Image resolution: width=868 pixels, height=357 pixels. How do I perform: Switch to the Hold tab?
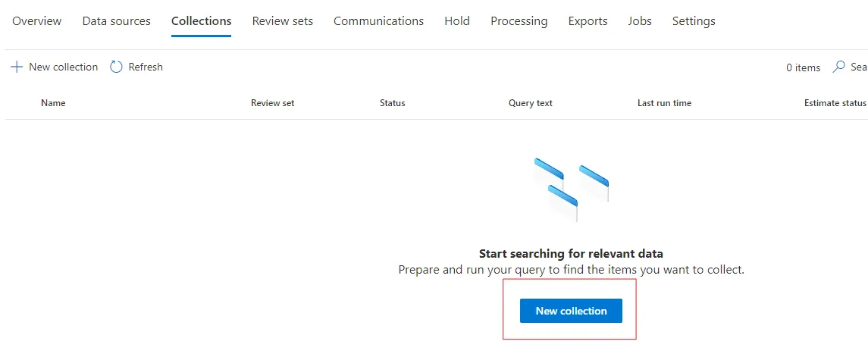456,21
